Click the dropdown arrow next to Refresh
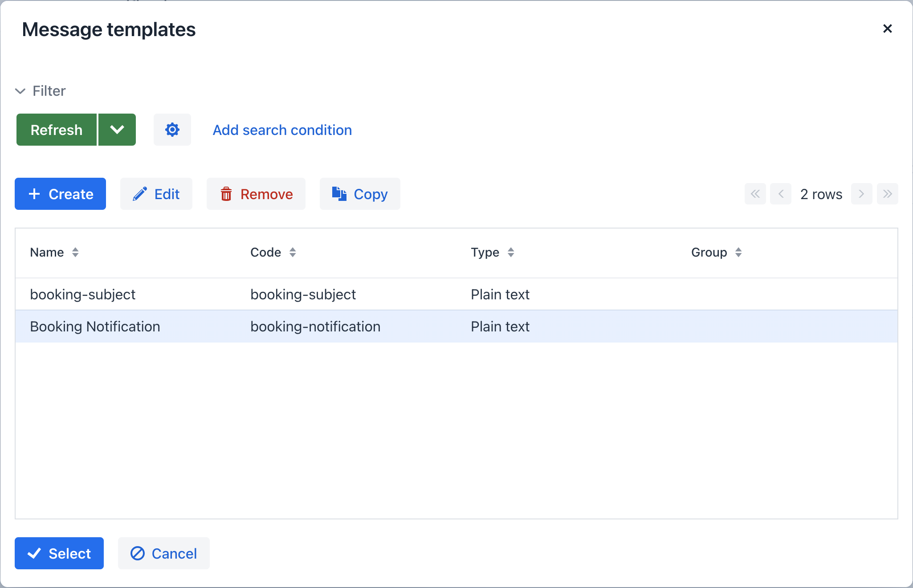Viewport: 913px width, 588px height. tap(117, 130)
